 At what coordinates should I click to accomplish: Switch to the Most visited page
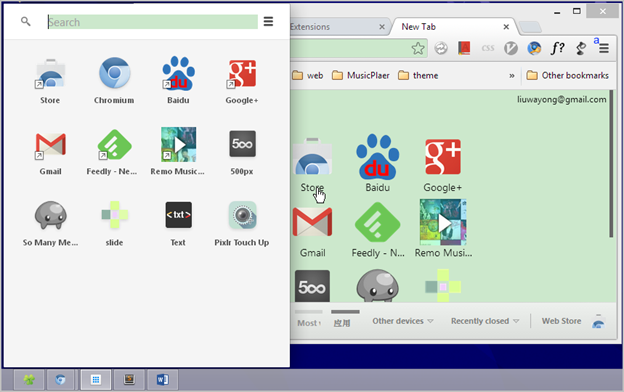pyautogui.click(x=309, y=323)
